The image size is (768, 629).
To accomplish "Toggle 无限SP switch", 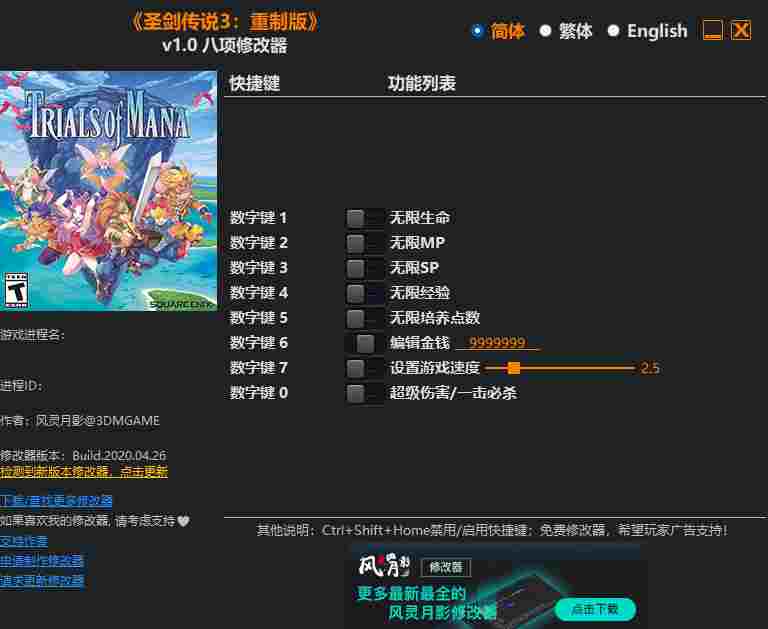I will [x=364, y=268].
